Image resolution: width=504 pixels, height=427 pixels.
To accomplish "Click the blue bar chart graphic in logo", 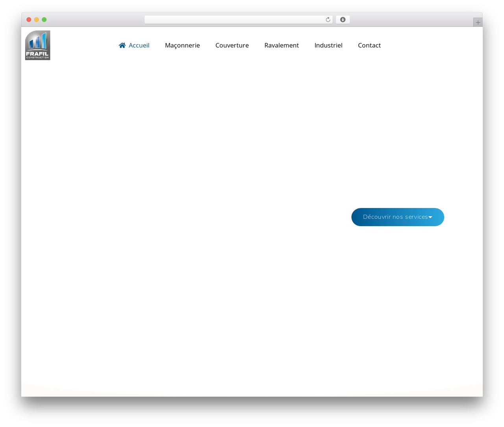I will point(38,41).
